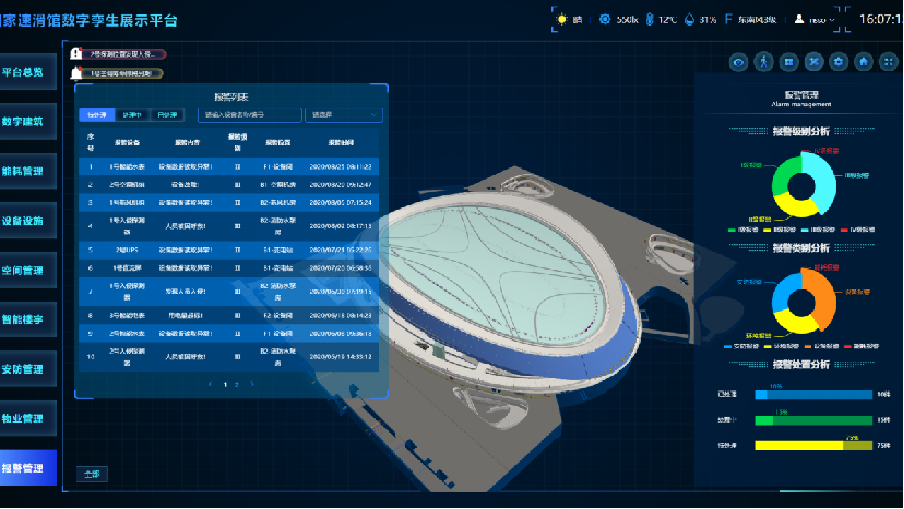This screenshot has height=509, width=904.
Task: Select the first alarm status filter tab
Action: 96,115
